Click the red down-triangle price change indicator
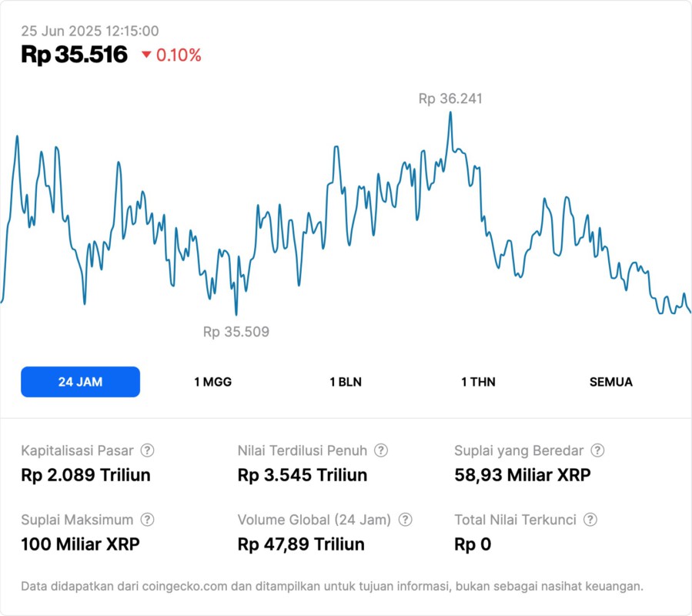Image resolution: width=692 pixels, height=616 pixels. point(146,55)
